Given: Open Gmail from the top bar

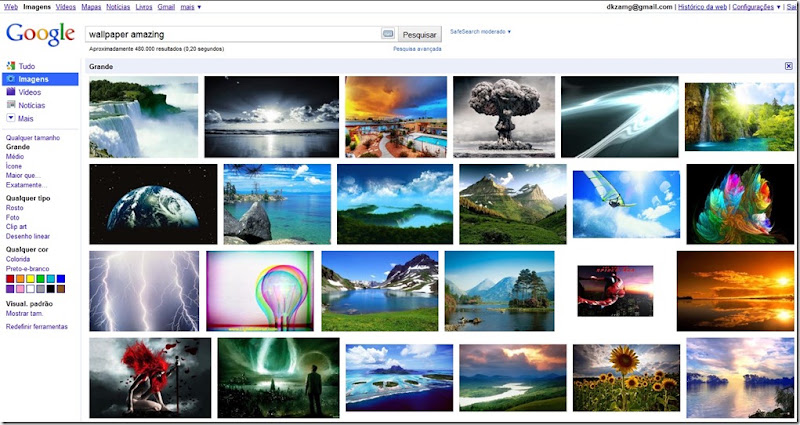Looking at the screenshot, I should pyautogui.click(x=166, y=7).
